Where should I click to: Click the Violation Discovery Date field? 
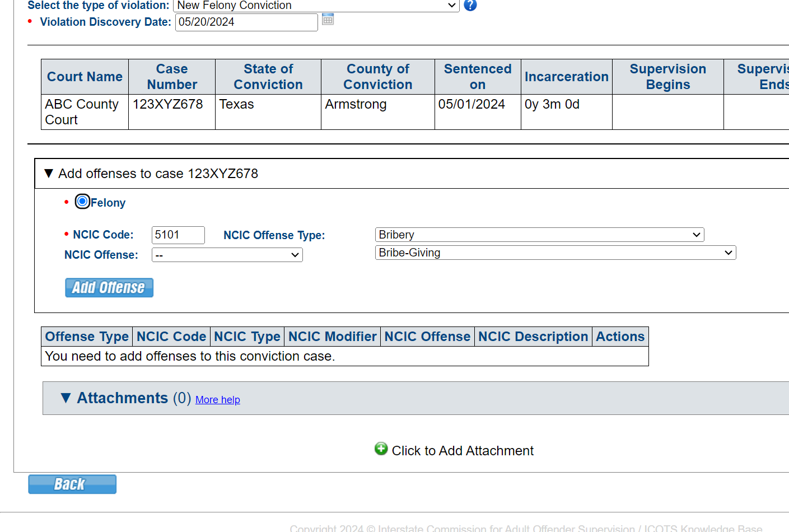click(246, 22)
